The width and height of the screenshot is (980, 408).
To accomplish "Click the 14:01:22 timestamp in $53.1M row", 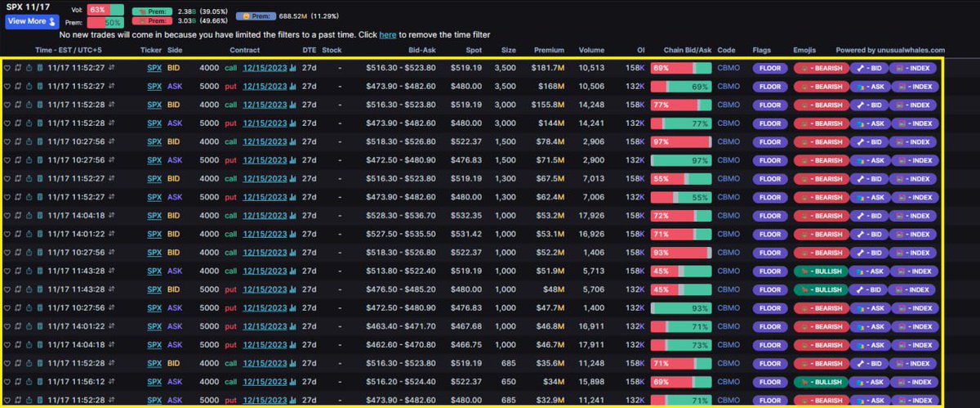I will click(x=76, y=234).
